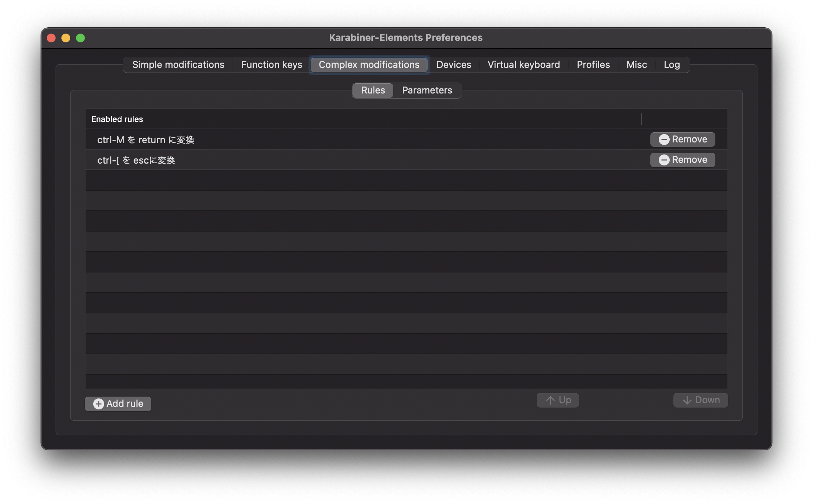Click the Up arrow icon

click(x=551, y=400)
